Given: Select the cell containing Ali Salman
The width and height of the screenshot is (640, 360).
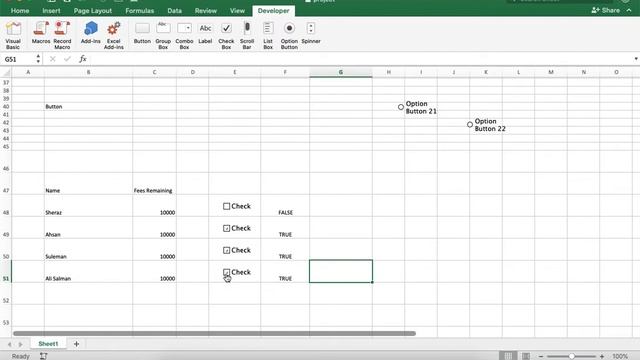Looking at the screenshot, I should point(88,271).
